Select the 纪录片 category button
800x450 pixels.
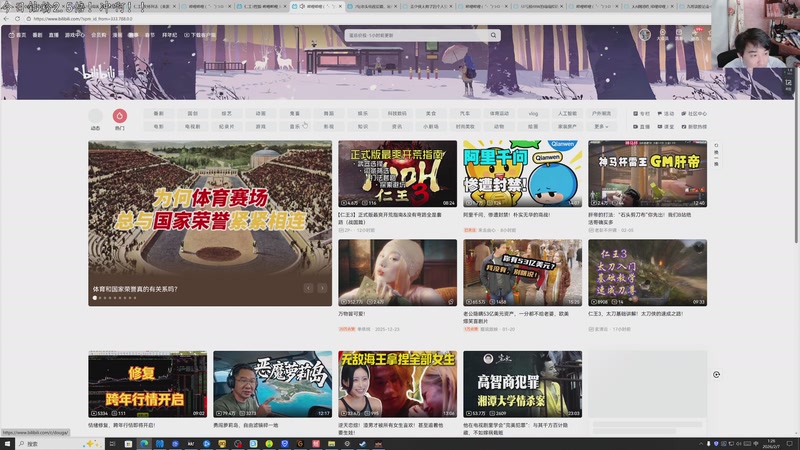click(x=227, y=127)
